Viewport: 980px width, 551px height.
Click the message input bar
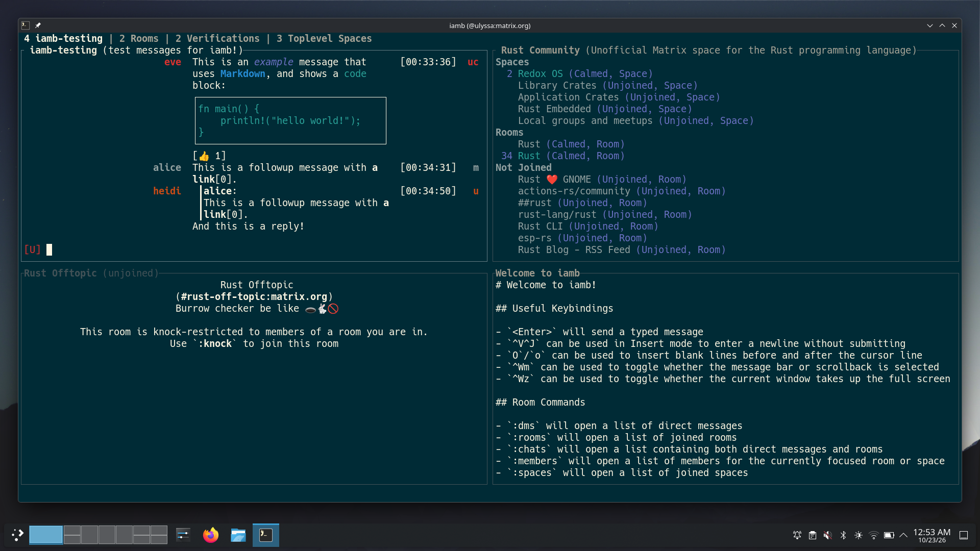coord(254,249)
